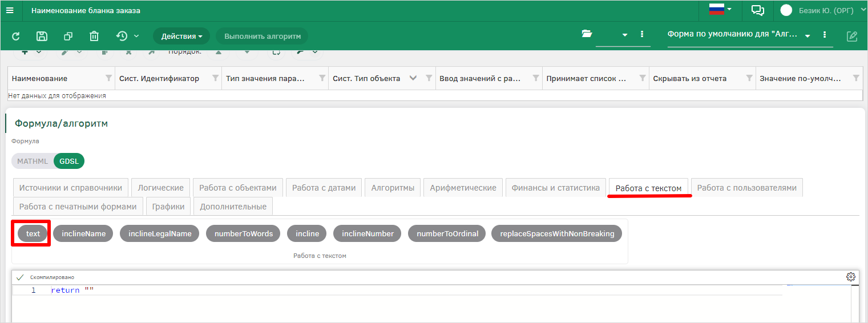Image resolution: width=868 pixels, height=323 pixels.
Task: Click the duplicate record icon
Action: (68, 36)
